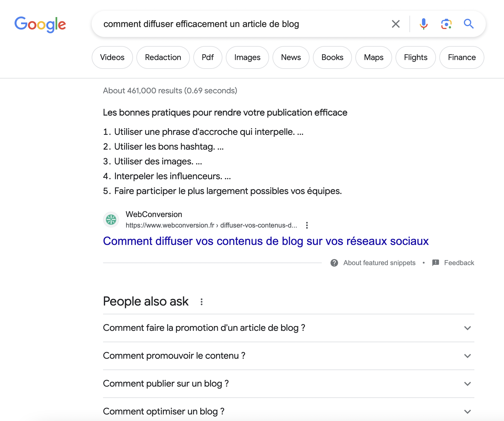The image size is (504, 421).
Task: Select the Maps filter chip
Action: [x=373, y=57]
